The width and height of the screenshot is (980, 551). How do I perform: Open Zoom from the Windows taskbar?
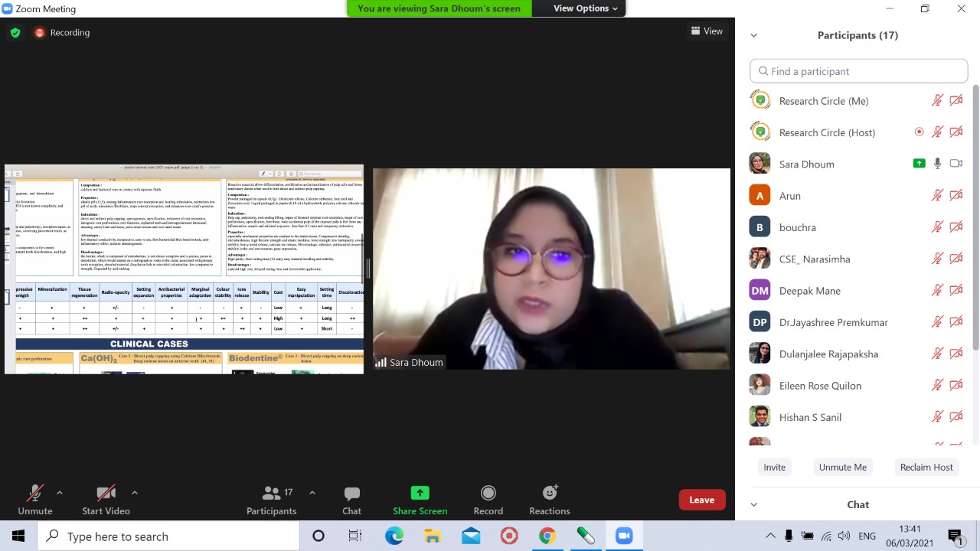pos(623,536)
